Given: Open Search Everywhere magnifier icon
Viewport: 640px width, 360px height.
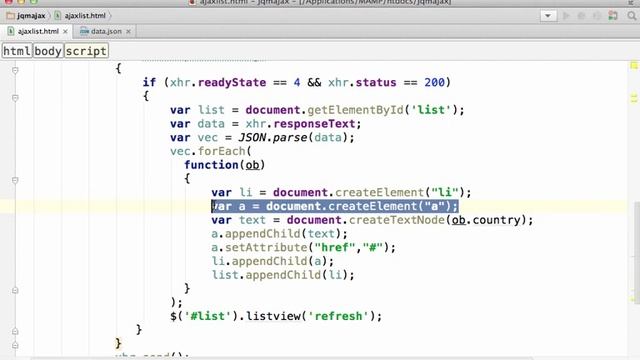Looking at the screenshot, I should click(x=631, y=16).
